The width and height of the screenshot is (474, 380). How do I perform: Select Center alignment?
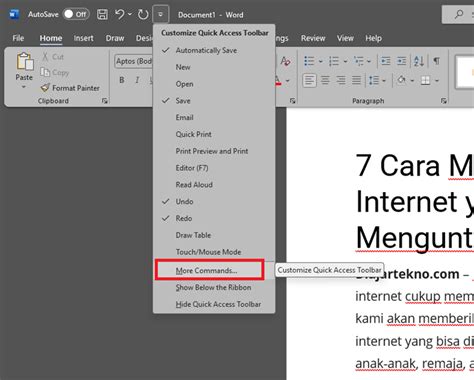(x=325, y=80)
